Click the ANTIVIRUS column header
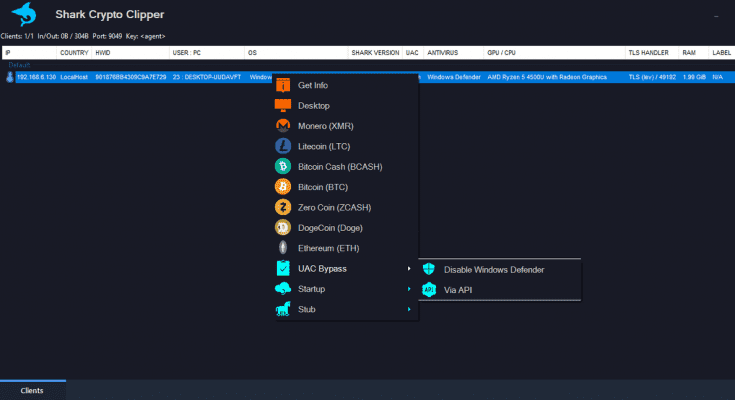This screenshot has width=735, height=400. pyautogui.click(x=443, y=52)
